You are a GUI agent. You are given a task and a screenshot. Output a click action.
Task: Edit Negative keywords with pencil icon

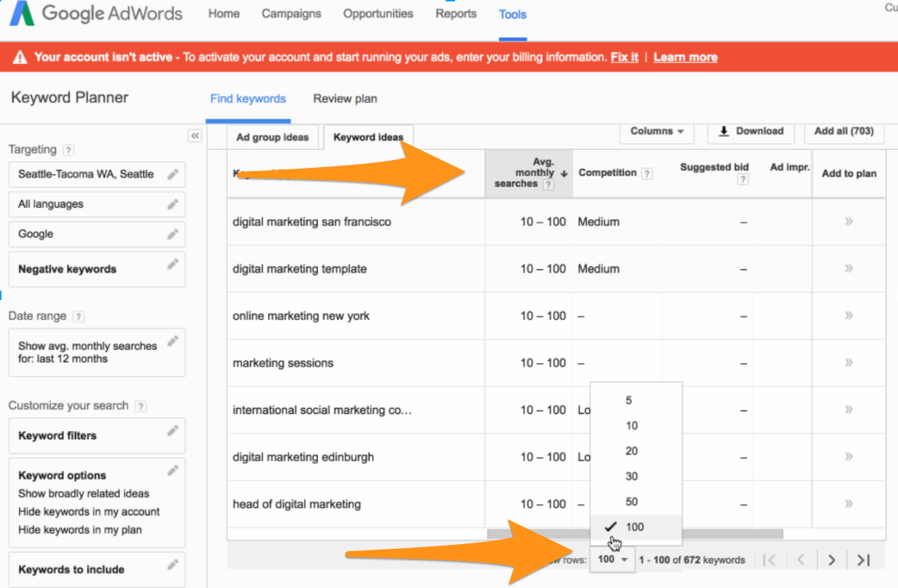(173, 264)
